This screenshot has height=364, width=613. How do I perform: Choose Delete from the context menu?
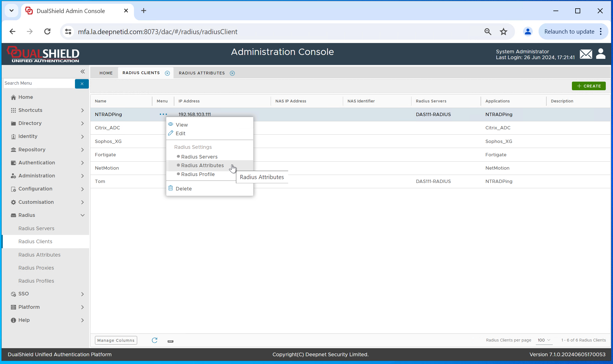point(184,189)
